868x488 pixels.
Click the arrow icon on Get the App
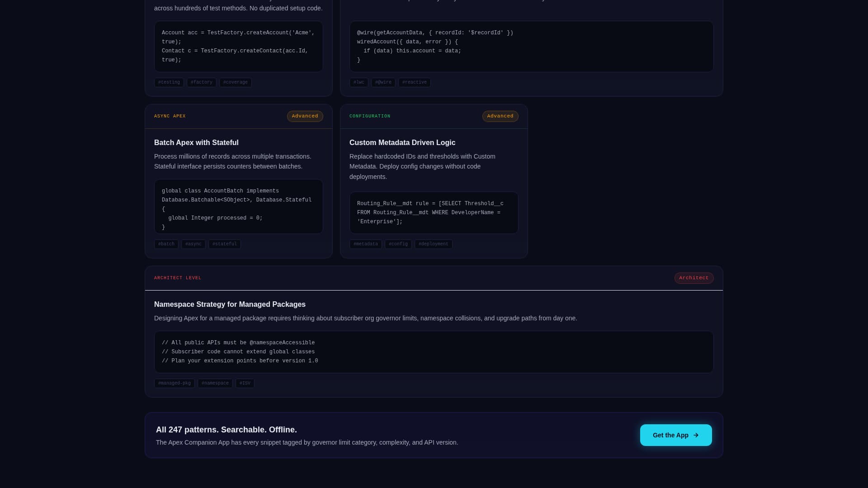tap(695, 435)
